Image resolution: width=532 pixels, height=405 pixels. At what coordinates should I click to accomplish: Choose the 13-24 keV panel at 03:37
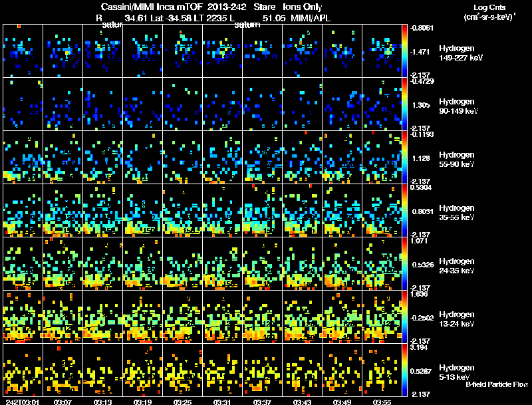[262, 317]
